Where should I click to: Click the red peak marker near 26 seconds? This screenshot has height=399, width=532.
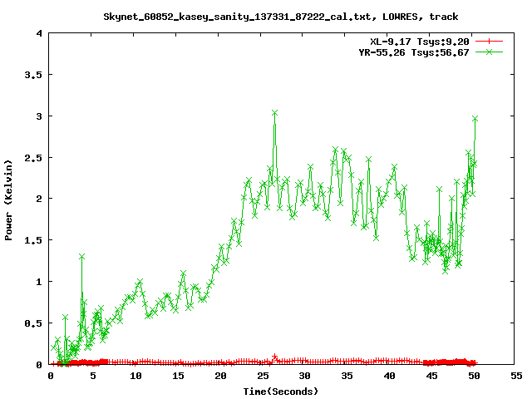(275, 357)
